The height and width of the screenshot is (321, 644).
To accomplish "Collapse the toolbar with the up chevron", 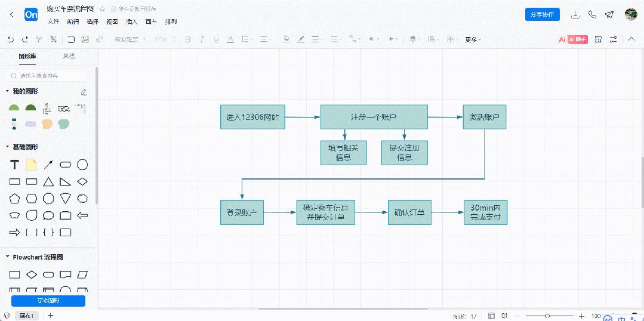I will point(631,39).
